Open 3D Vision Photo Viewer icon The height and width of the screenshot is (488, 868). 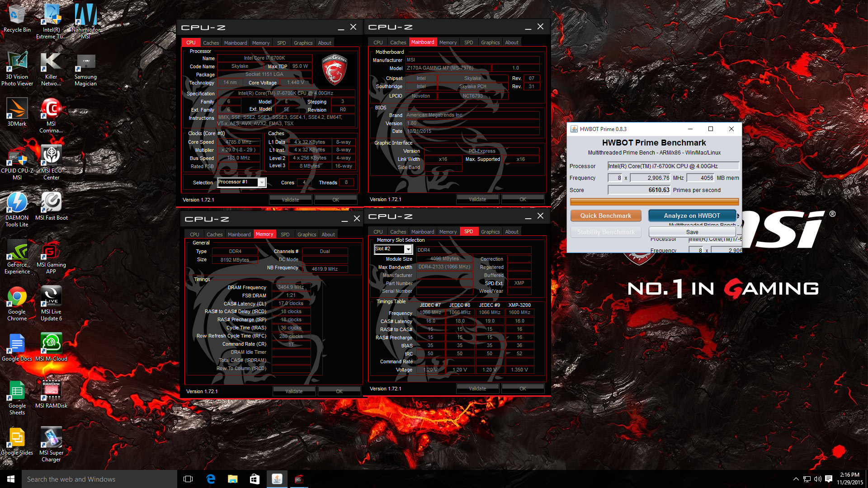coord(17,68)
